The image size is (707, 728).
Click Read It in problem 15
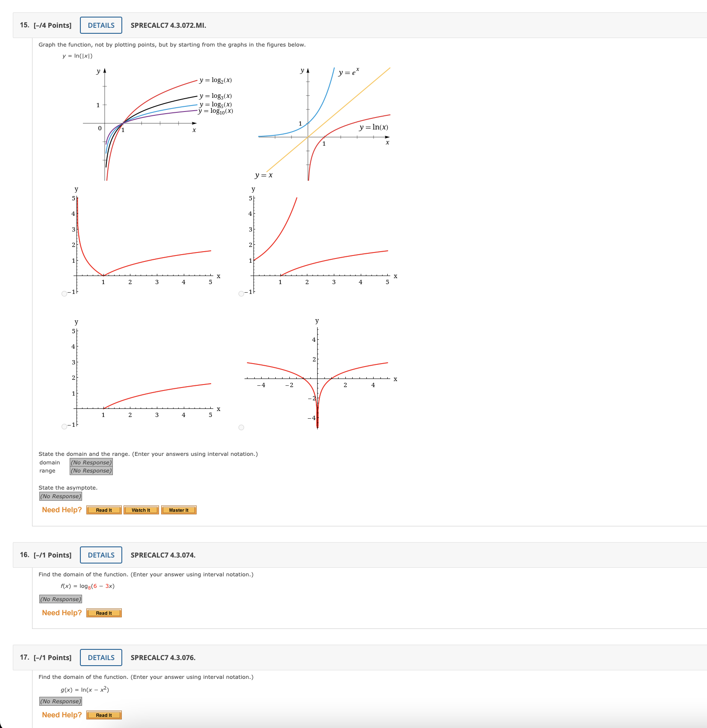coord(103,510)
